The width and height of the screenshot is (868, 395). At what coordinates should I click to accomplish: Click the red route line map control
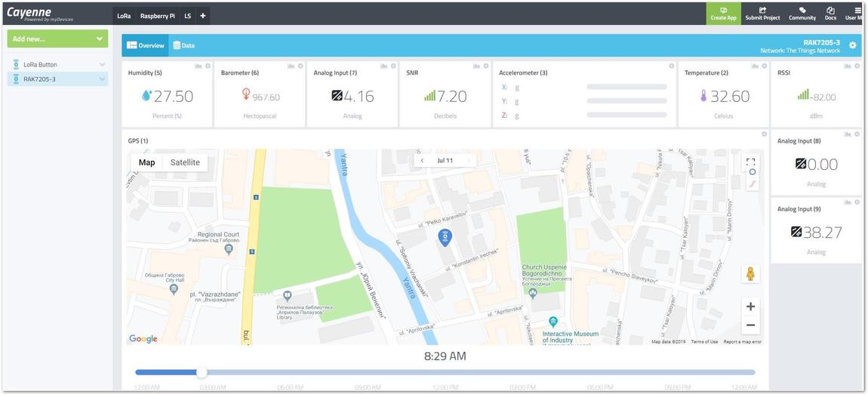[752, 184]
